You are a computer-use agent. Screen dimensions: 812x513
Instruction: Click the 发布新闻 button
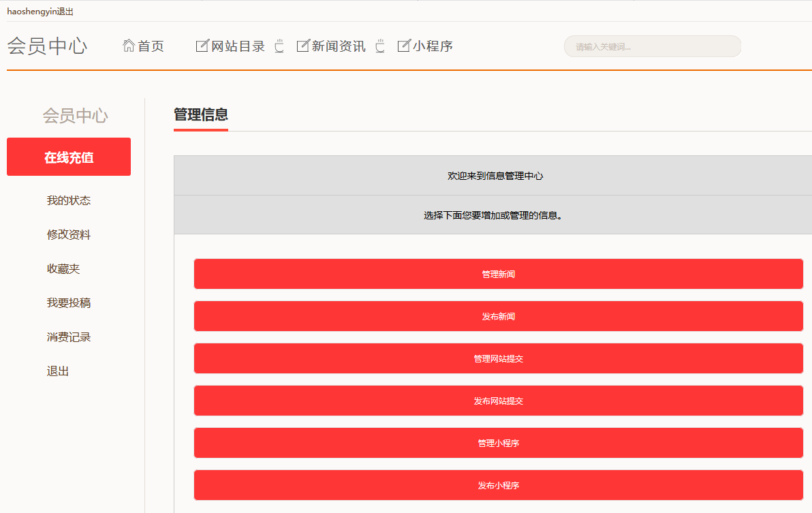click(x=498, y=316)
